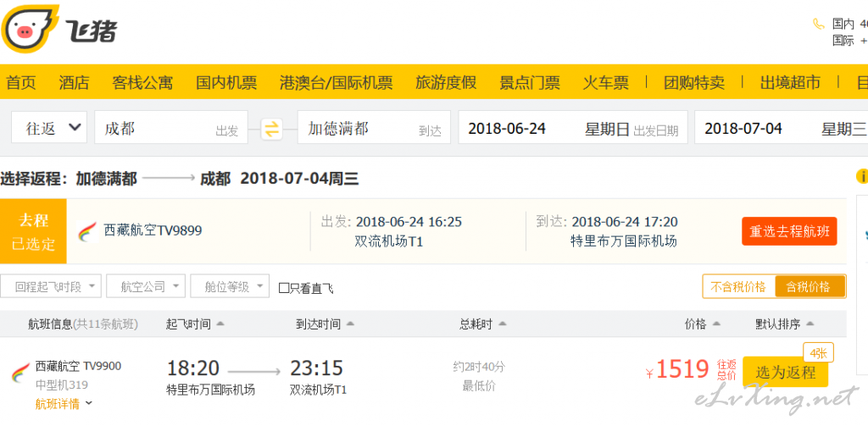Click the yellow info icon at right edge
The image size is (868, 426).
(862, 176)
